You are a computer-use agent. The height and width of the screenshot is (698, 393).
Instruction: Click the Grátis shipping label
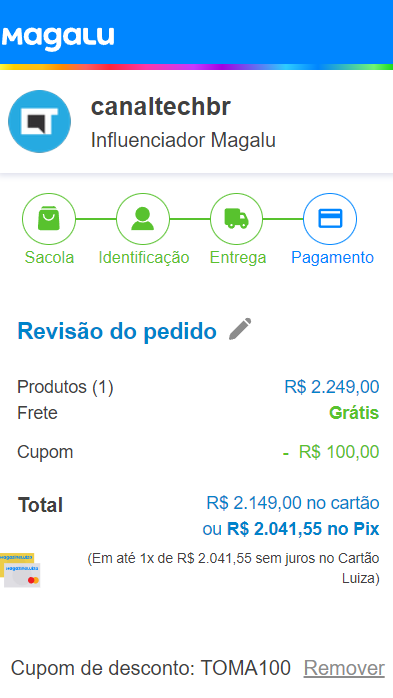pyautogui.click(x=354, y=413)
